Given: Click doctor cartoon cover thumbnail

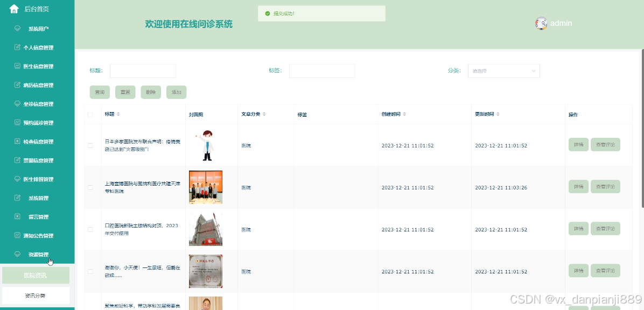Looking at the screenshot, I should point(206,145).
